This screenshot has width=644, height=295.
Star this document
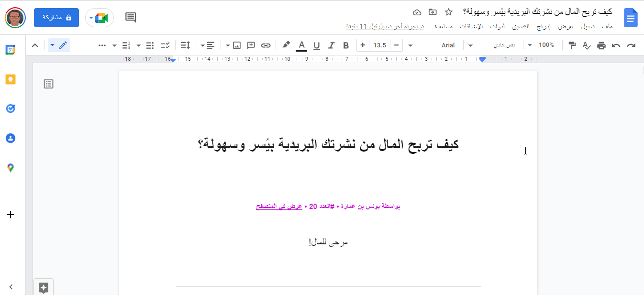coord(448,12)
